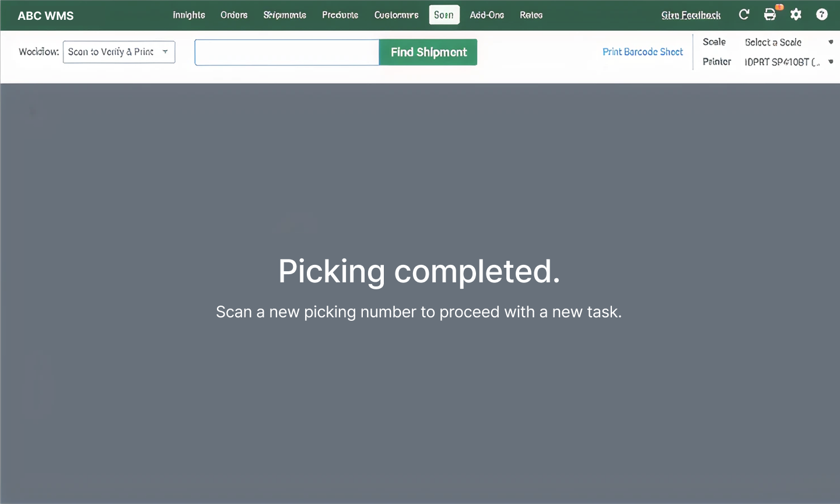Click the Give Feedback link
This screenshot has height=504, width=840.
click(x=691, y=15)
